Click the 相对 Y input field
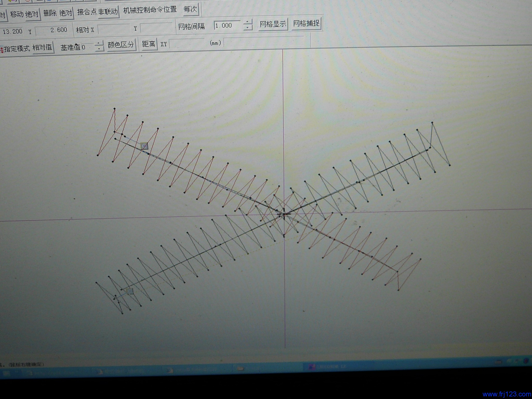Screen dimensions: 532x399 [x=156, y=28]
